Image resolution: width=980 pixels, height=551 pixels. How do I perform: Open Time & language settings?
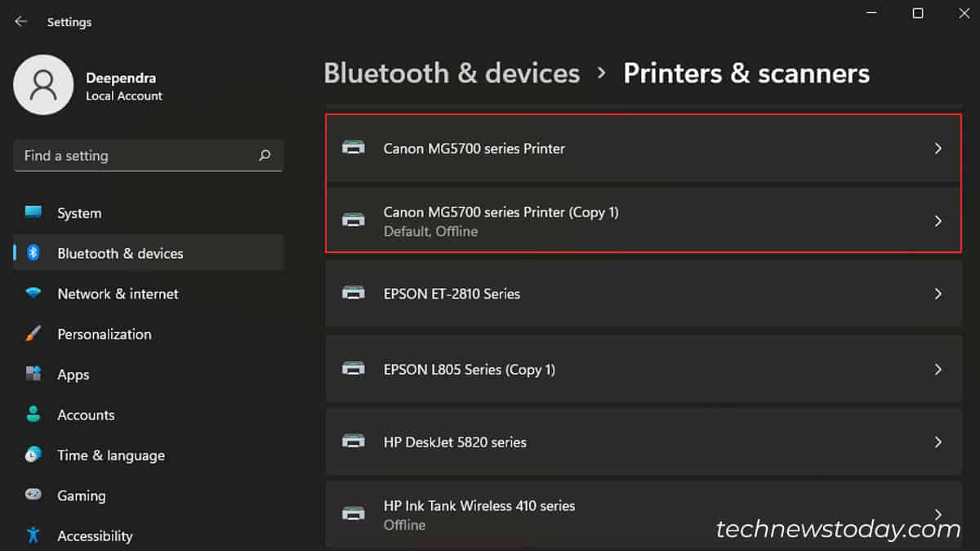click(111, 455)
